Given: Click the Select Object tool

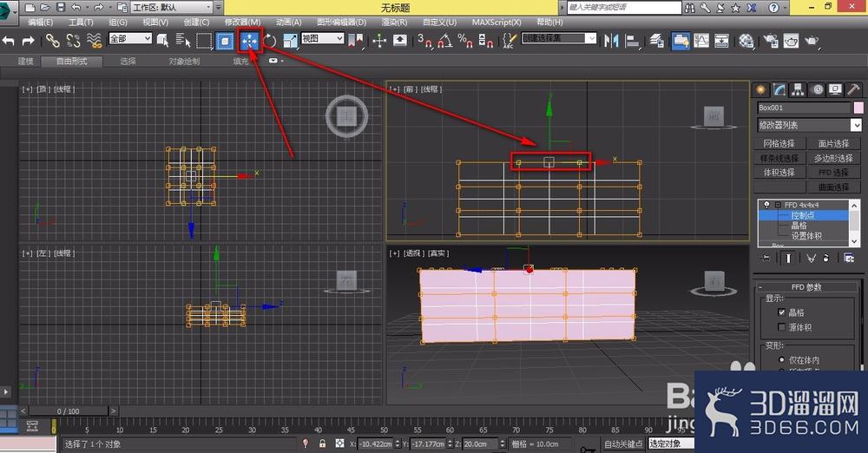Looking at the screenshot, I should click(163, 41).
